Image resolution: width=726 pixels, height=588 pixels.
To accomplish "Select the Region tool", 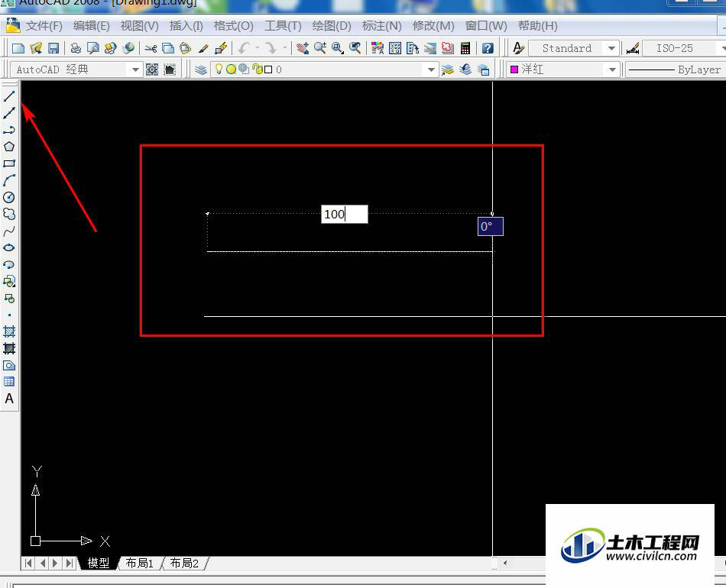I will pyautogui.click(x=9, y=366).
